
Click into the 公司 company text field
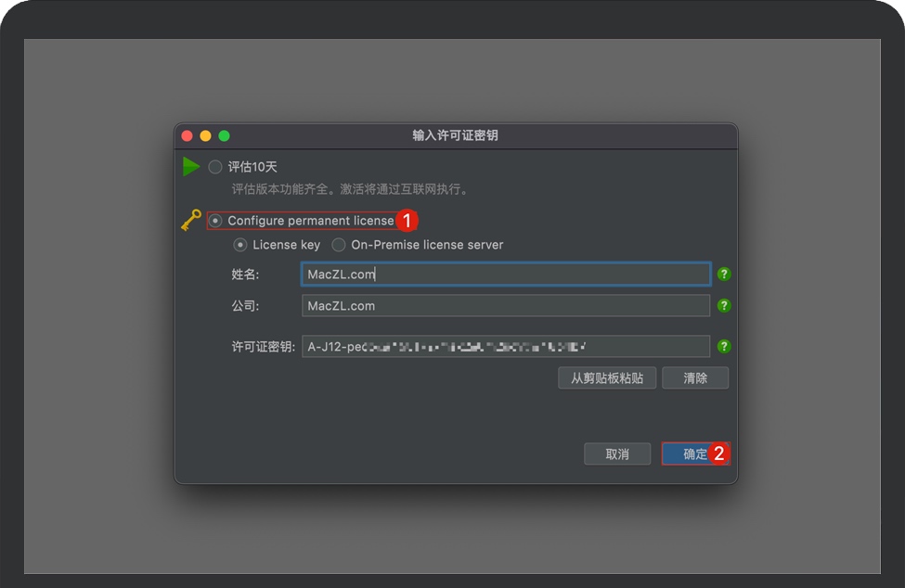tap(506, 305)
